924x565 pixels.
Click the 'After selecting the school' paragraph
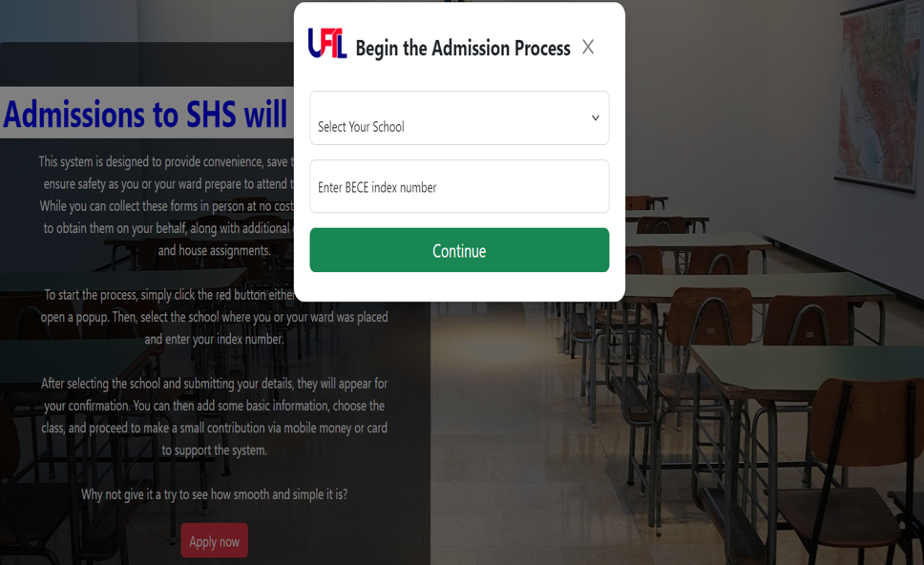point(214,416)
